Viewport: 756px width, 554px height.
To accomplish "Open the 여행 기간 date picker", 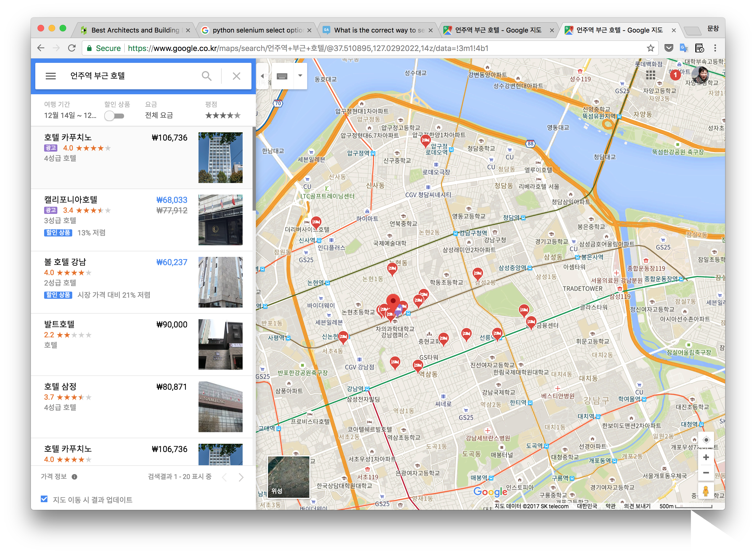I will pyautogui.click(x=70, y=110).
